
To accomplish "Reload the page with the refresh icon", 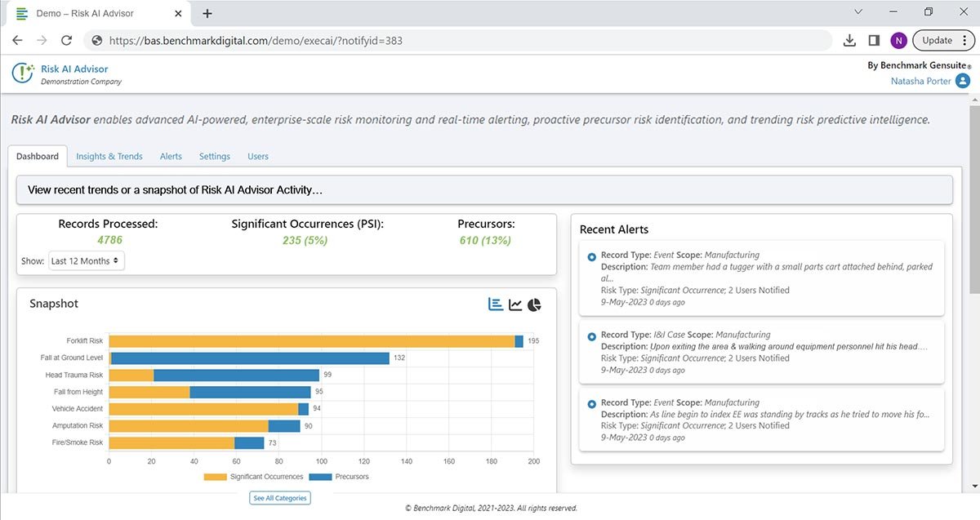I will coord(67,40).
